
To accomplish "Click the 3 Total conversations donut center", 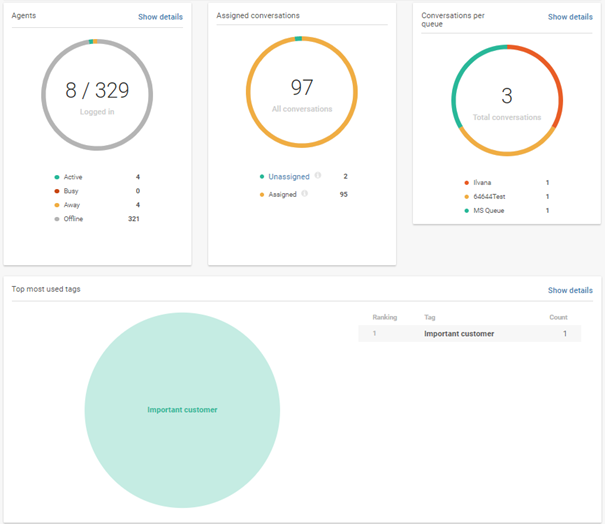I will coord(507,100).
